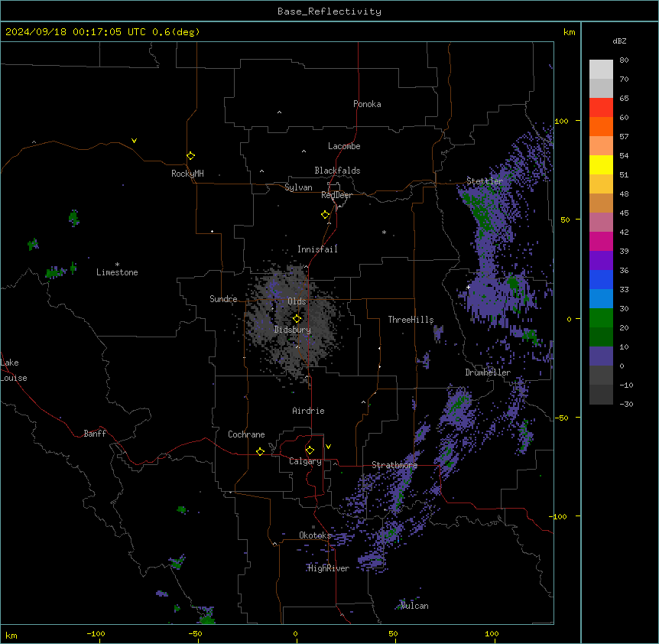Click the Lacombe city label
659x644 pixels.
pos(344,146)
